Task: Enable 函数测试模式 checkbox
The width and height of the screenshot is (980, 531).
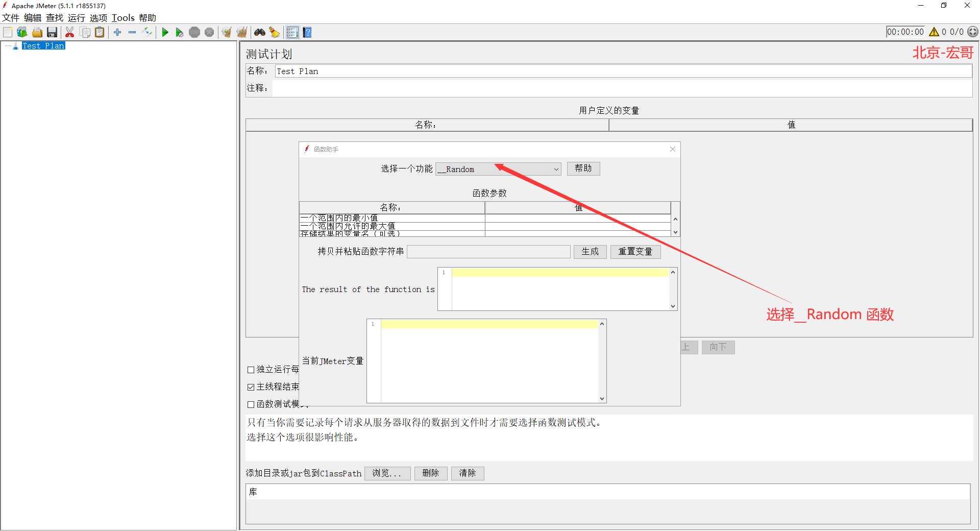Action: tap(251, 404)
